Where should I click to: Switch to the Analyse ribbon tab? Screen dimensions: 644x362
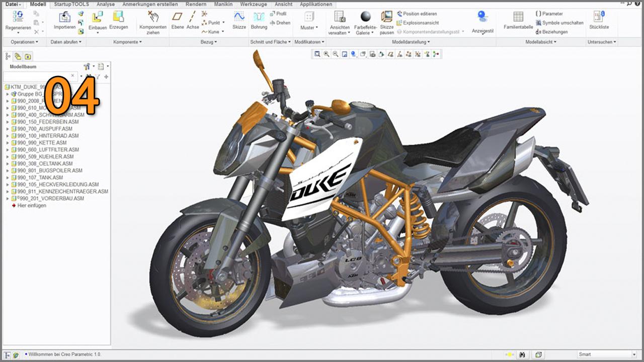click(x=105, y=4)
